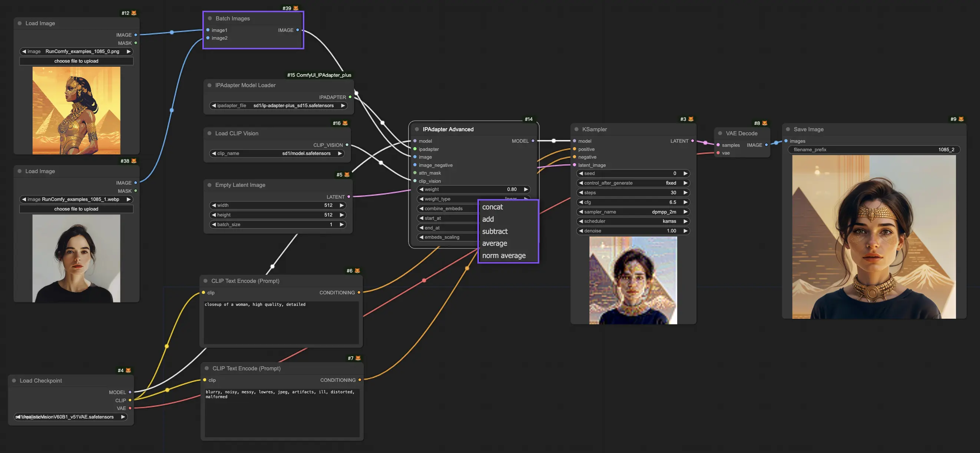Screen dimensions: 980x453
Task: Click the fox badge on Save Image #9
Action: pyautogui.click(x=961, y=119)
